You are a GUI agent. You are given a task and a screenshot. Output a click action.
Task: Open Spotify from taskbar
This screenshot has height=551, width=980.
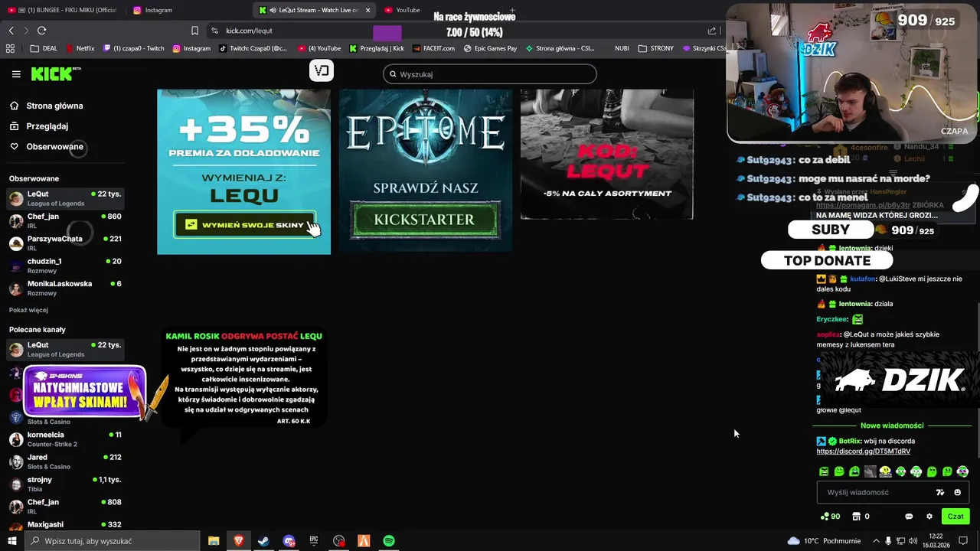pyautogui.click(x=389, y=541)
